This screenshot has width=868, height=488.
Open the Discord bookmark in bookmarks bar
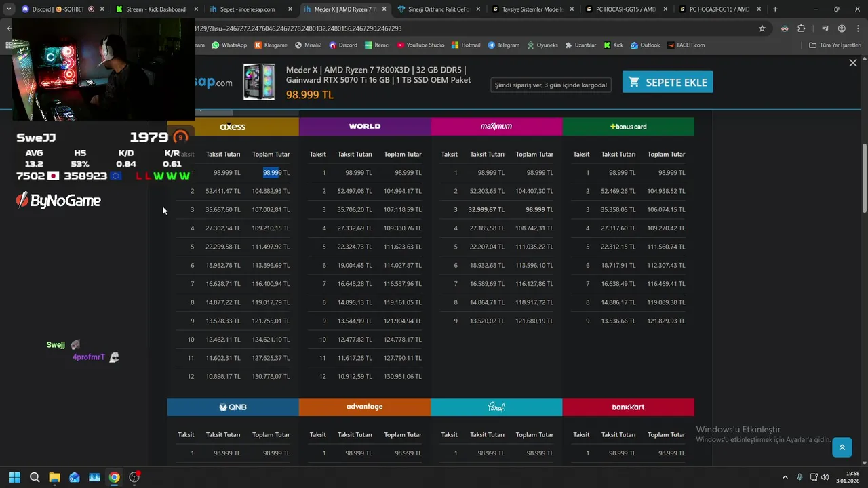coord(343,45)
